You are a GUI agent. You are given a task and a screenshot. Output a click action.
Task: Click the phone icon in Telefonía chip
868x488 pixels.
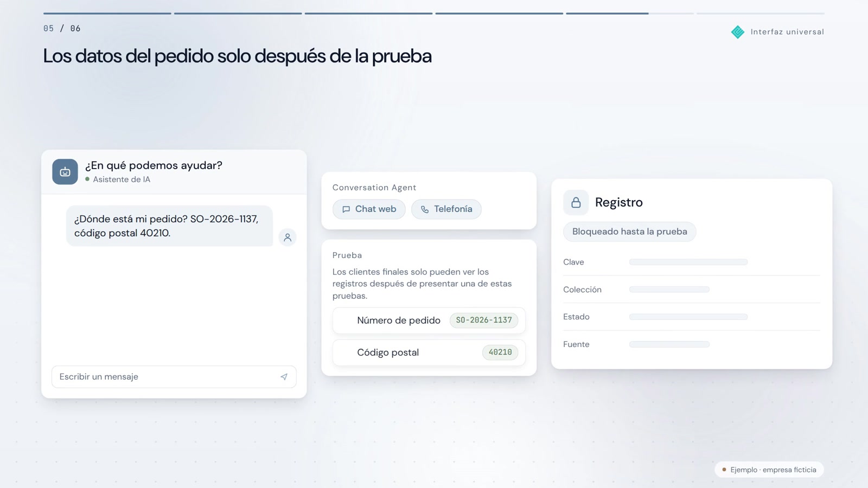pyautogui.click(x=425, y=209)
